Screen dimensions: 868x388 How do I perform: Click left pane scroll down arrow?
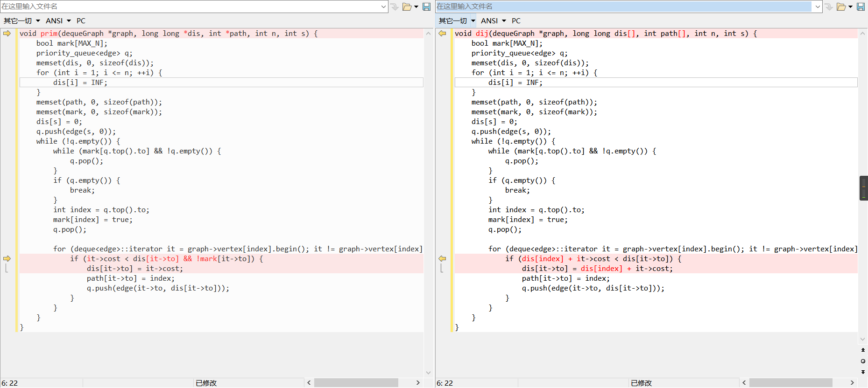click(428, 373)
